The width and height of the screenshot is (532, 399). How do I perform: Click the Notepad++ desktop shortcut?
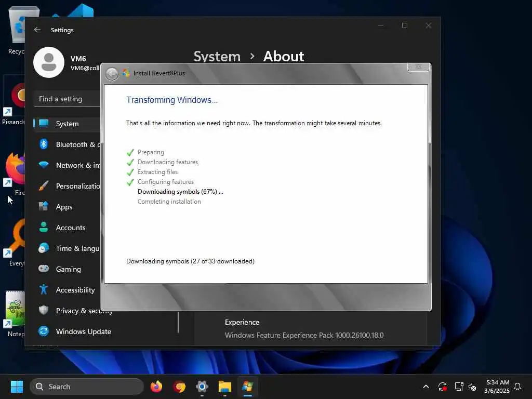coord(15,313)
